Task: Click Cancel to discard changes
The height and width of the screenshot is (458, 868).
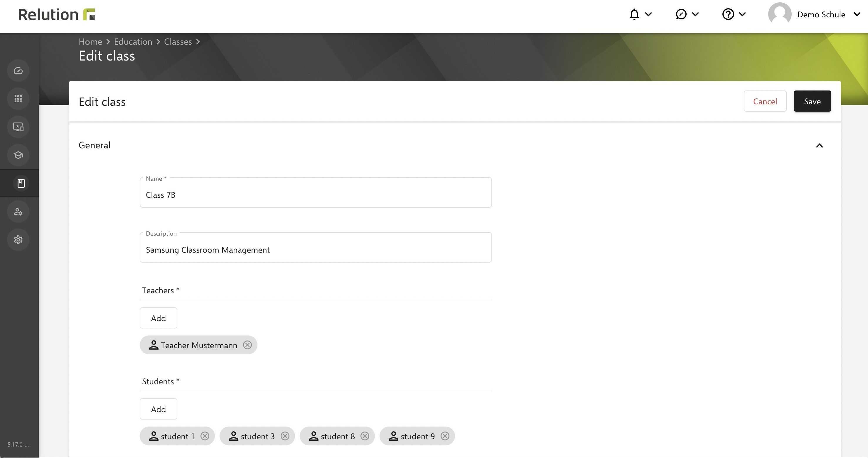Action: [765, 100]
